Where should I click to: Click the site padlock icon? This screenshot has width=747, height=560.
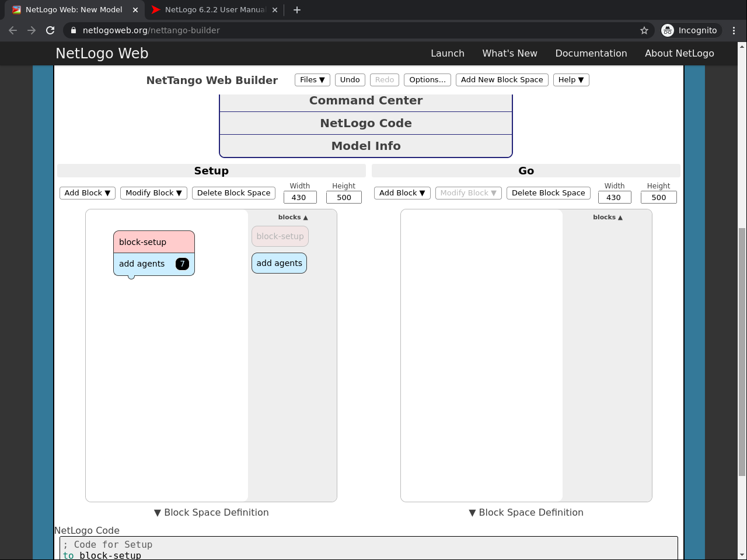[73, 30]
